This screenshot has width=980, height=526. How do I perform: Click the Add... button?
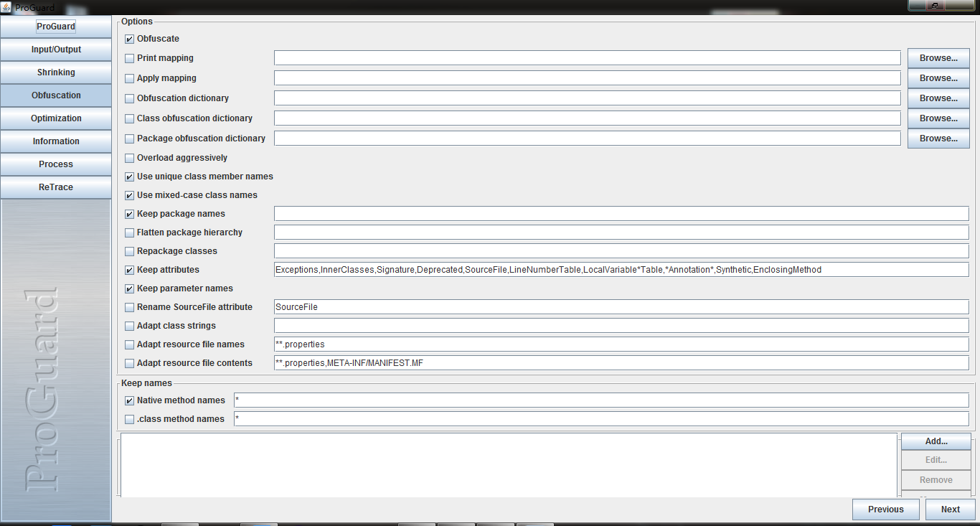pos(936,441)
